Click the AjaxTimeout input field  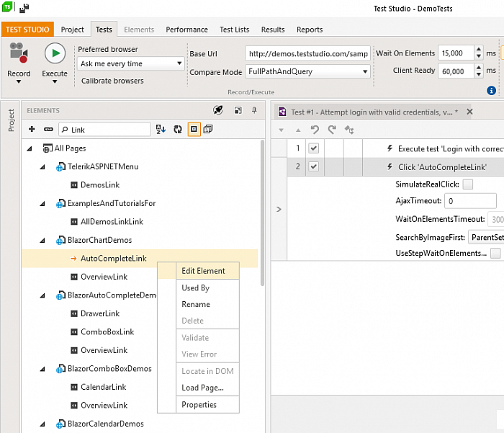470,201
